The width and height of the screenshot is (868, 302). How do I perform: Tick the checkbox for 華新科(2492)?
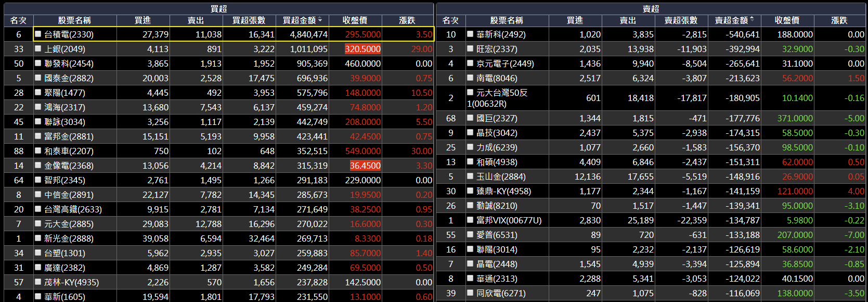tap(470, 34)
